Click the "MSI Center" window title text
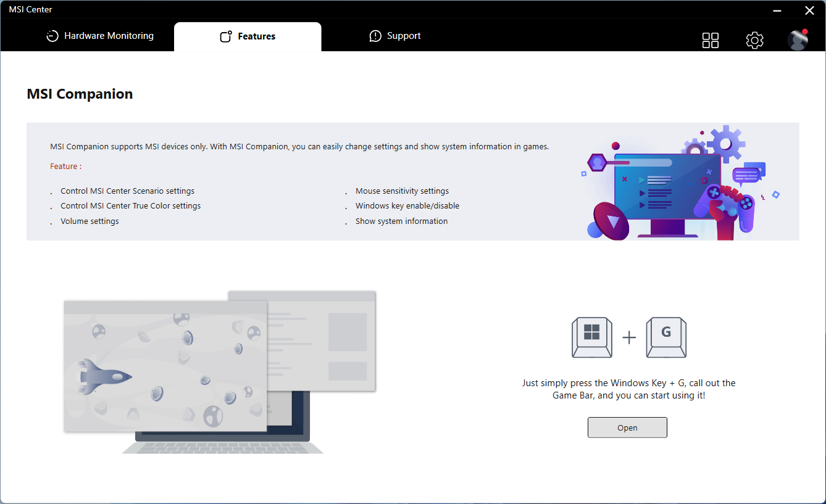Image resolution: width=826 pixels, height=504 pixels. pos(30,10)
